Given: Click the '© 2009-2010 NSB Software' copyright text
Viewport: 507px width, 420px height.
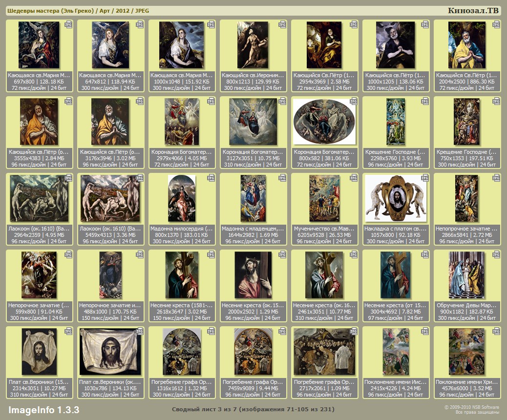Looking at the screenshot, I should (x=472, y=407).
